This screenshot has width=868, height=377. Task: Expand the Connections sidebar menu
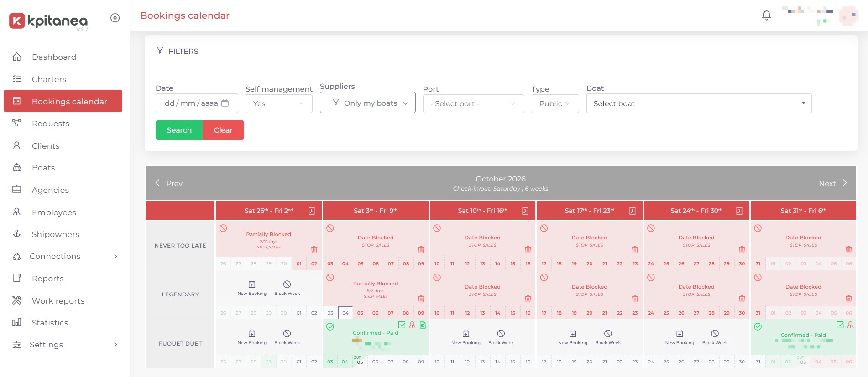click(63, 256)
